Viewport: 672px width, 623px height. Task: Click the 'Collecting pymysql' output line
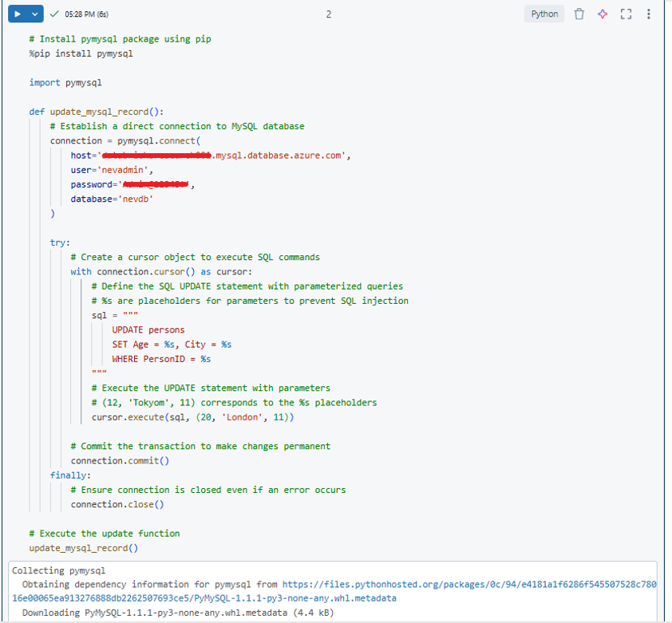point(58,570)
